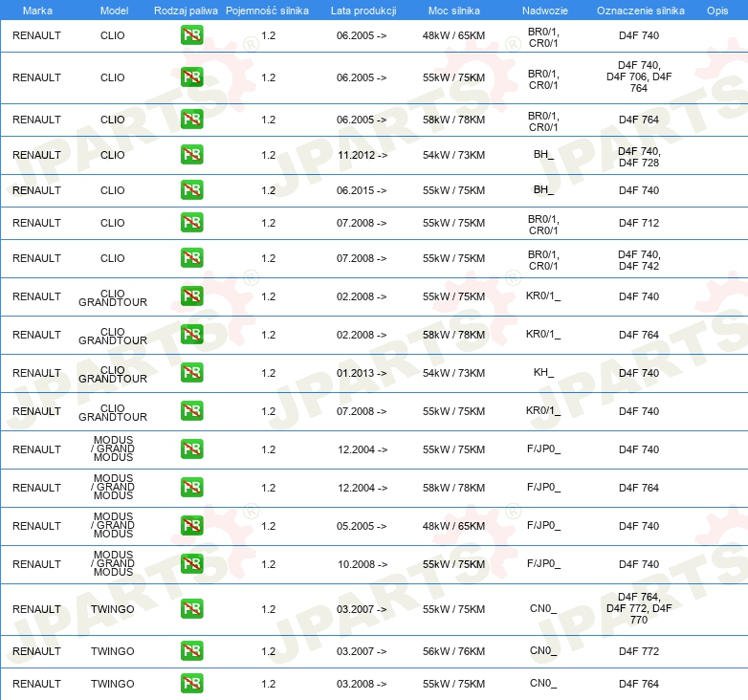Select the body code cell 'KH_'
This screenshot has height=700, width=748.
[543, 372]
